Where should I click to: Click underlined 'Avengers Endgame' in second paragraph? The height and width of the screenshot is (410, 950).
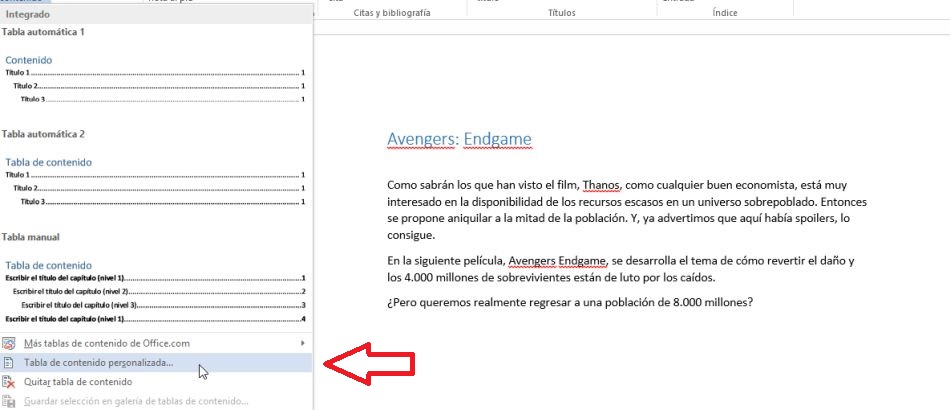pyautogui.click(x=557, y=262)
